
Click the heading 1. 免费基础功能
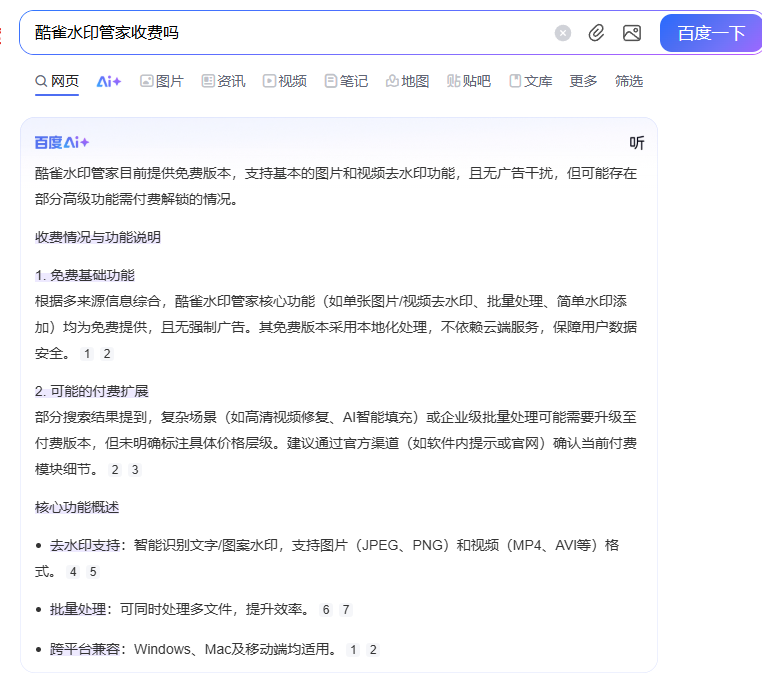click(85, 275)
